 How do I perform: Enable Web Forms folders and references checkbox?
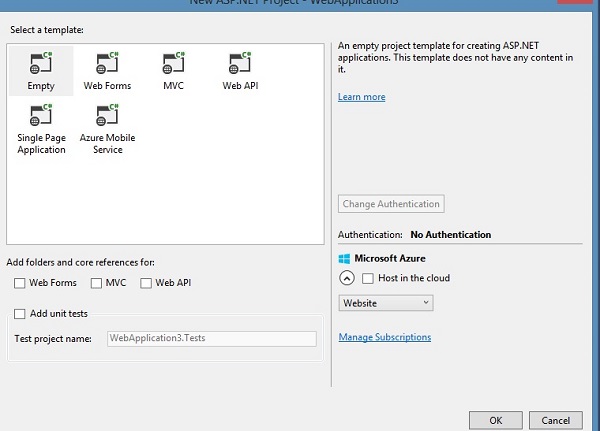[x=20, y=283]
